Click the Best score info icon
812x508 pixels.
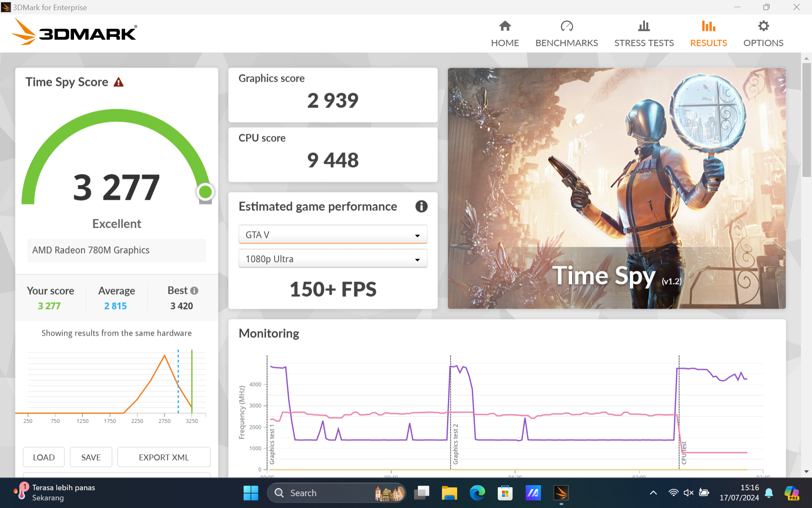194,291
